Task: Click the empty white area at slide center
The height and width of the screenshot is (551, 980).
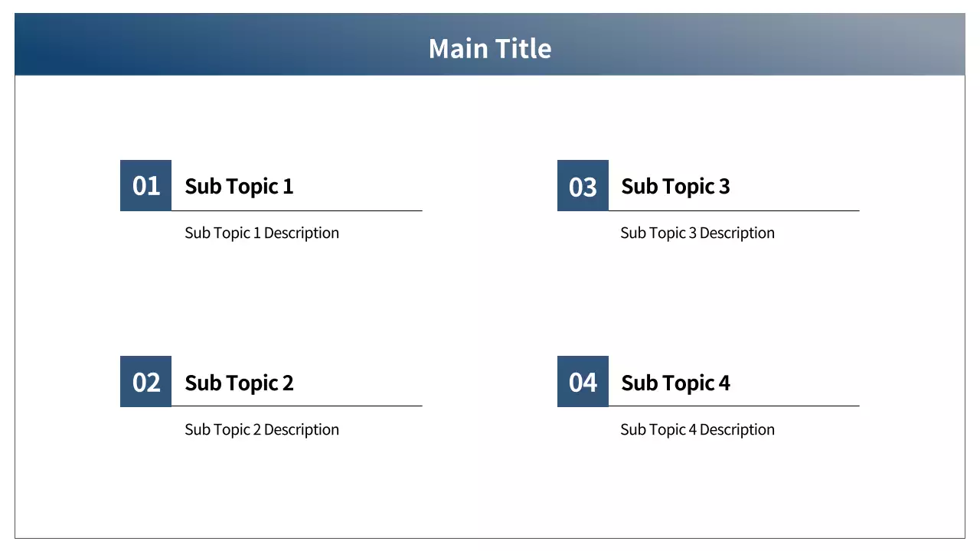Action: [490, 306]
